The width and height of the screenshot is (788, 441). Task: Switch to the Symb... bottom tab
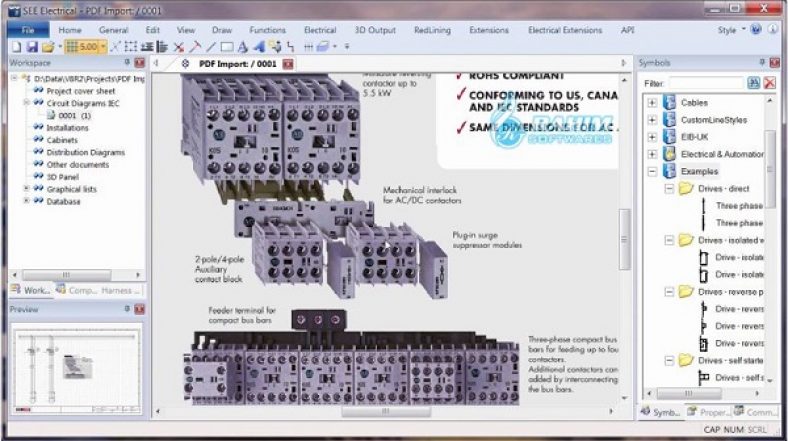pyautogui.click(x=660, y=412)
